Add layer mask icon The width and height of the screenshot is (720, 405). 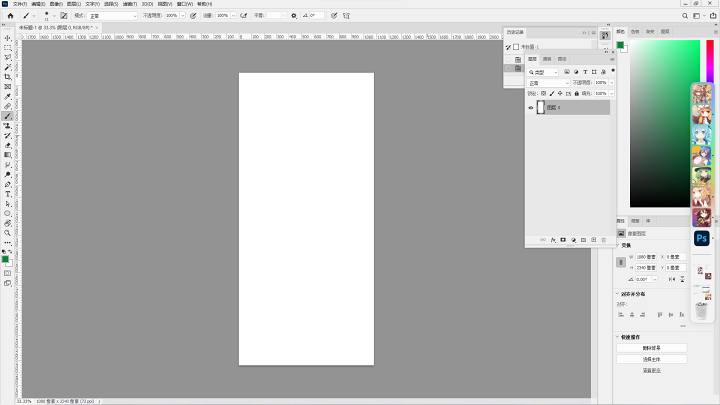(563, 240)
